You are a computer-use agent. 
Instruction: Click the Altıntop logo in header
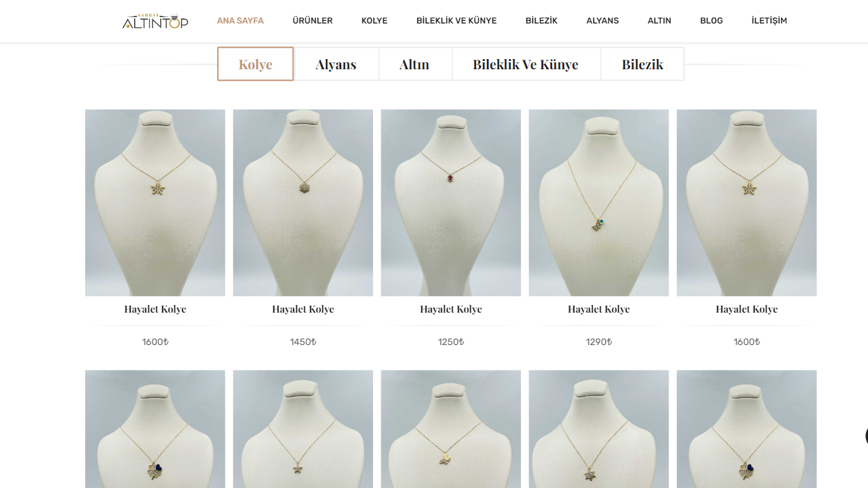point(155,20)
